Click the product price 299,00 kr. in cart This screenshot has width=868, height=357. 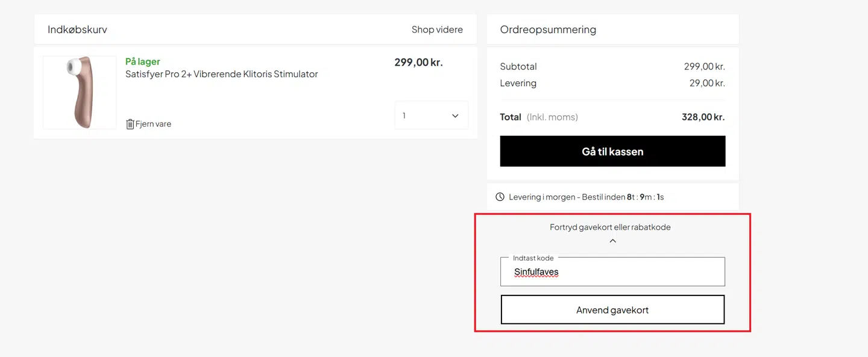click(x=418, y=62)
